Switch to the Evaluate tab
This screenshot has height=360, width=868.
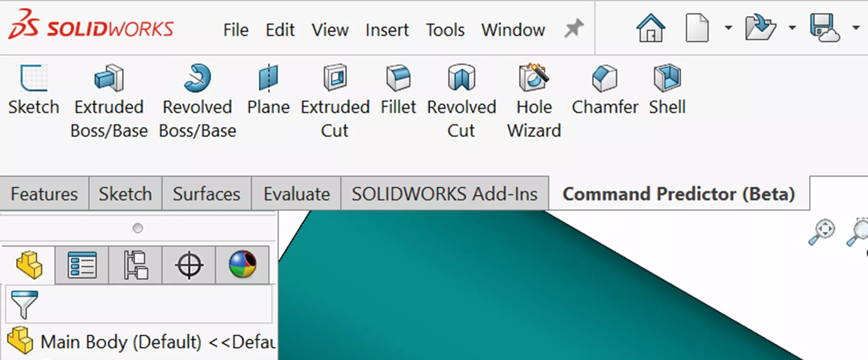(x=296, y=194)
